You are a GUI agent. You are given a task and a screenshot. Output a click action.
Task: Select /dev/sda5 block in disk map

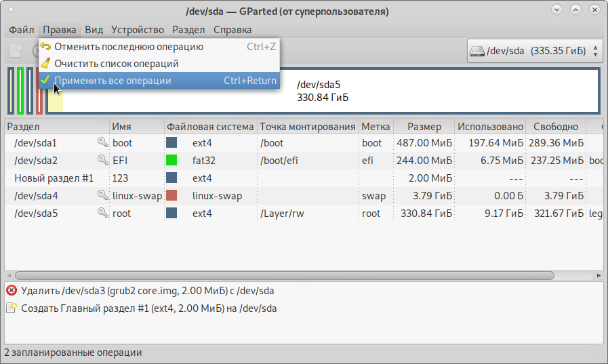tap(323, 91)
